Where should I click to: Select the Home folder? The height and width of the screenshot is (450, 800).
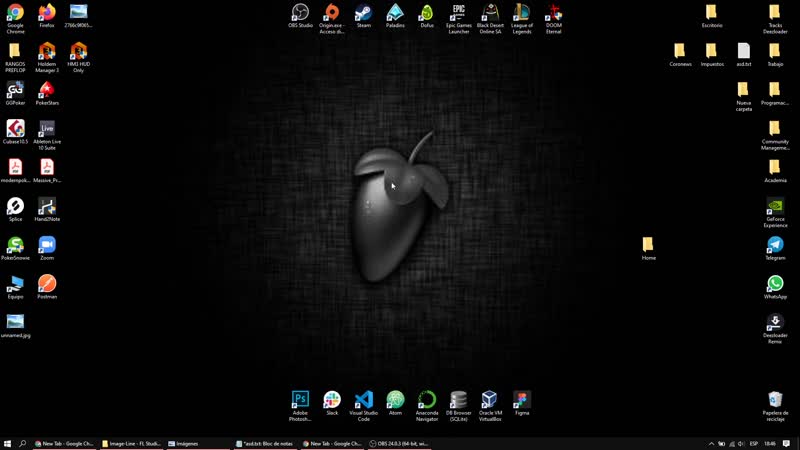(648, 245)
